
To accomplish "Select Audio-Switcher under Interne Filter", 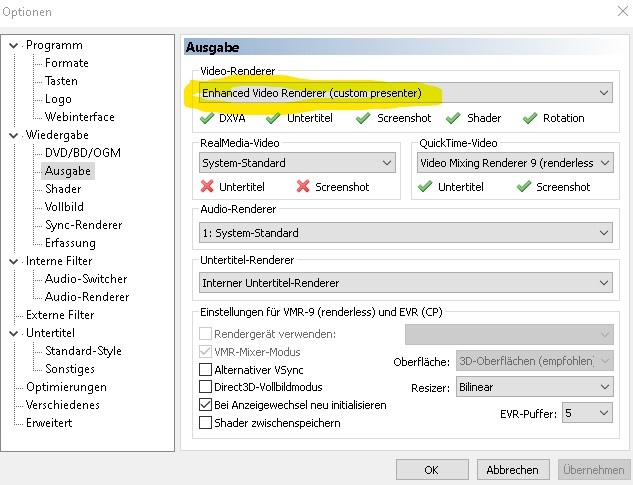I will [86, 279].
